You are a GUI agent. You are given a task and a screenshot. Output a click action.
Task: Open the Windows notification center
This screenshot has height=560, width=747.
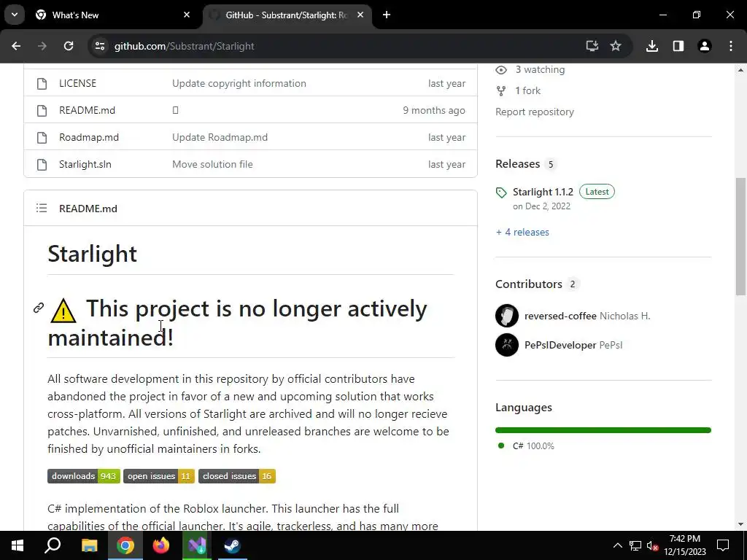click(723, 545)
